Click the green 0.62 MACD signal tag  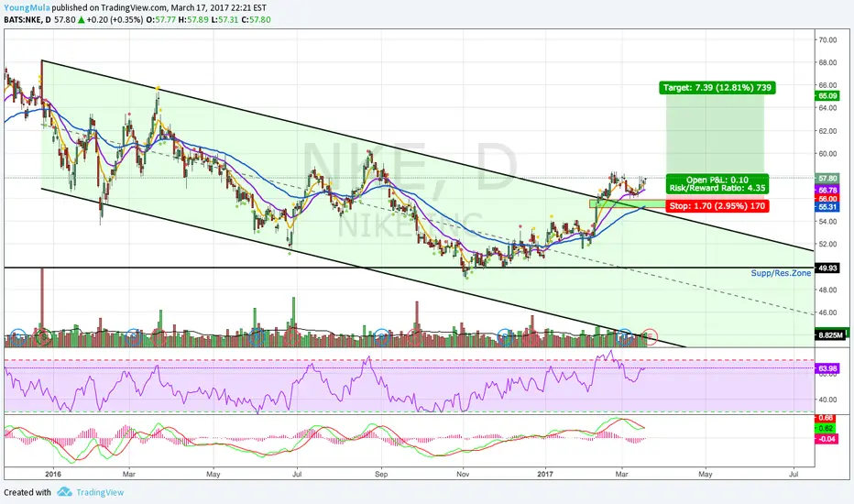tap(827, 428)
